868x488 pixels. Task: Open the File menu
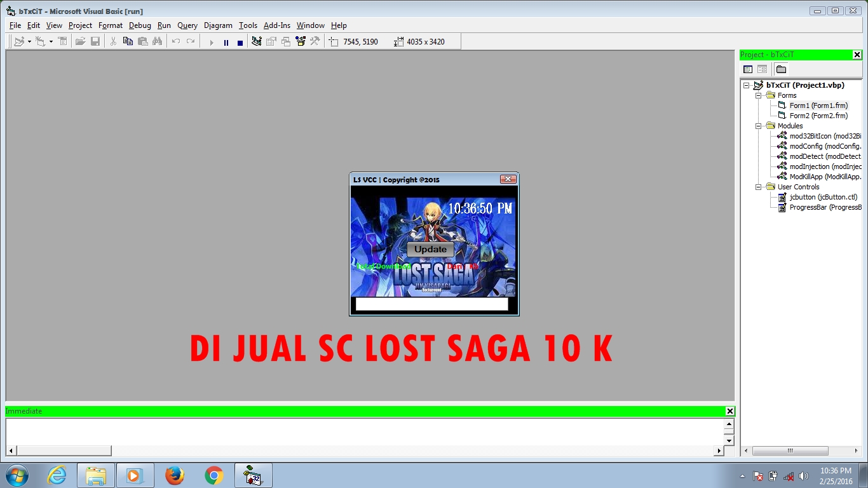[x=15, y=25]
